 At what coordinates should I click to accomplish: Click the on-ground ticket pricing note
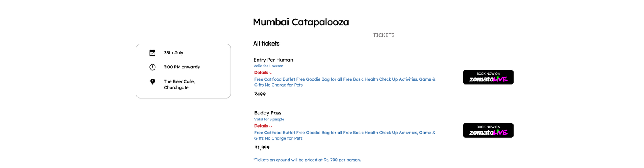(x=307, y=160)
